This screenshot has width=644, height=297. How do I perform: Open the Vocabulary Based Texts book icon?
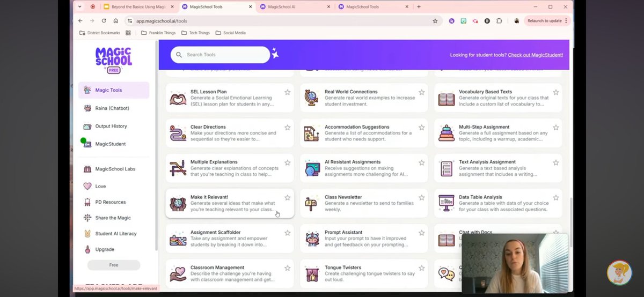pyautogui.click(x=447, y=99)
